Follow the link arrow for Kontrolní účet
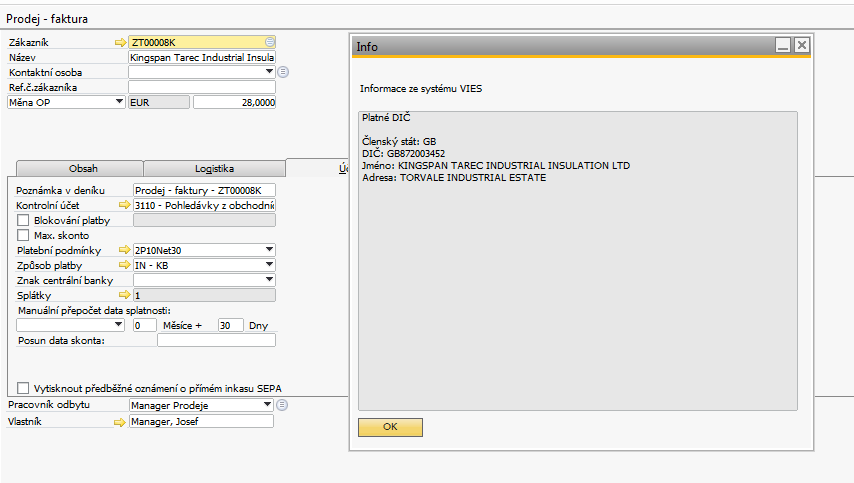The image size is (854, 483). click(x=124, y=205)
